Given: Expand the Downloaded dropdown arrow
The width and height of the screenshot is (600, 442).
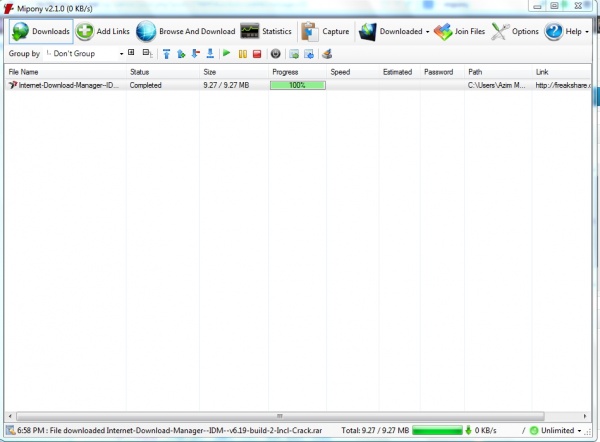Looking at the screenshot, I should coord(427,32).
